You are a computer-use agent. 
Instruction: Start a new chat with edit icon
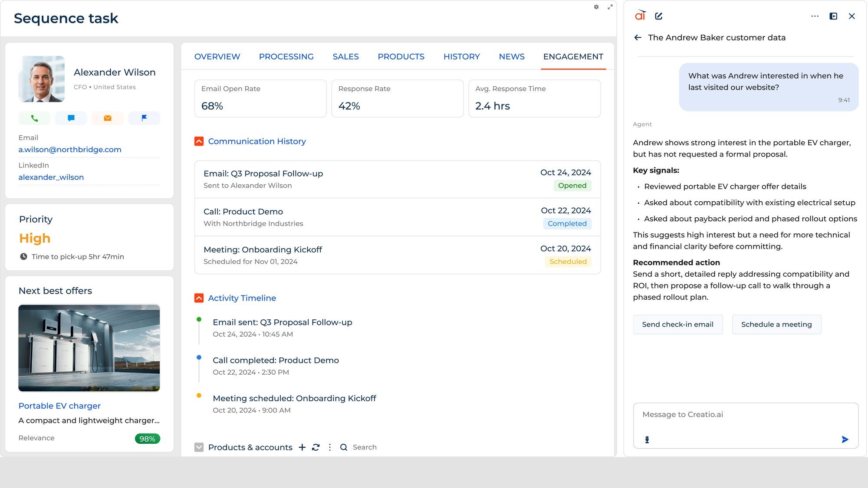click(x=659, y=16)
